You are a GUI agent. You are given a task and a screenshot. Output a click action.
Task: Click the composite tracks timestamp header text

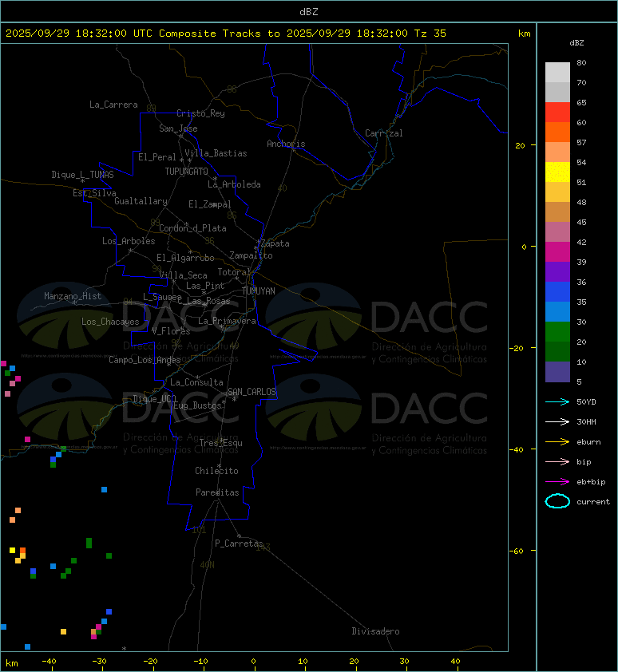coord(226,34)
